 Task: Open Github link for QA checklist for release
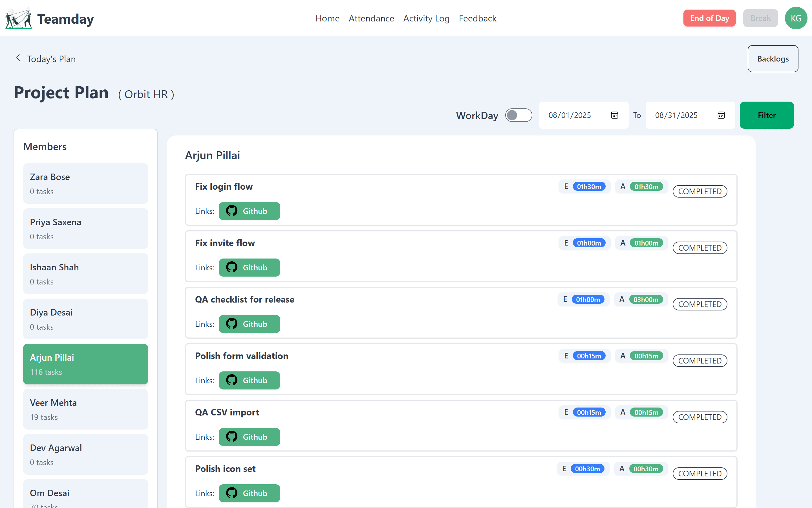(x=249, y=324)
